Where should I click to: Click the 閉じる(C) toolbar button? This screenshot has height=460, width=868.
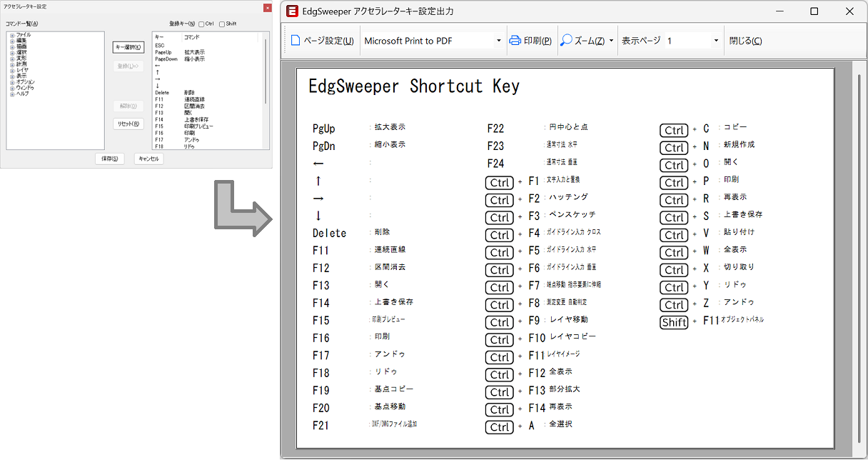pyautogui.click(x=745, y=41)
